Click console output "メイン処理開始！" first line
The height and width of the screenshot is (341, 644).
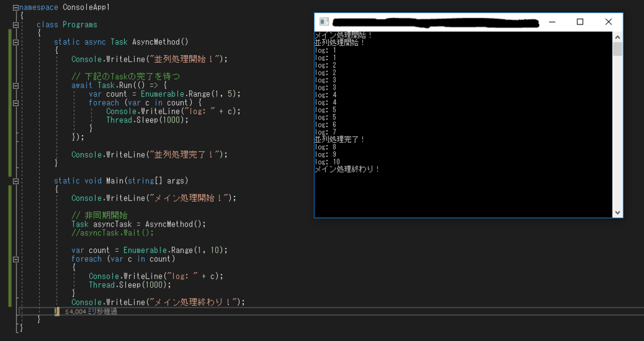[x=343, y=35]
